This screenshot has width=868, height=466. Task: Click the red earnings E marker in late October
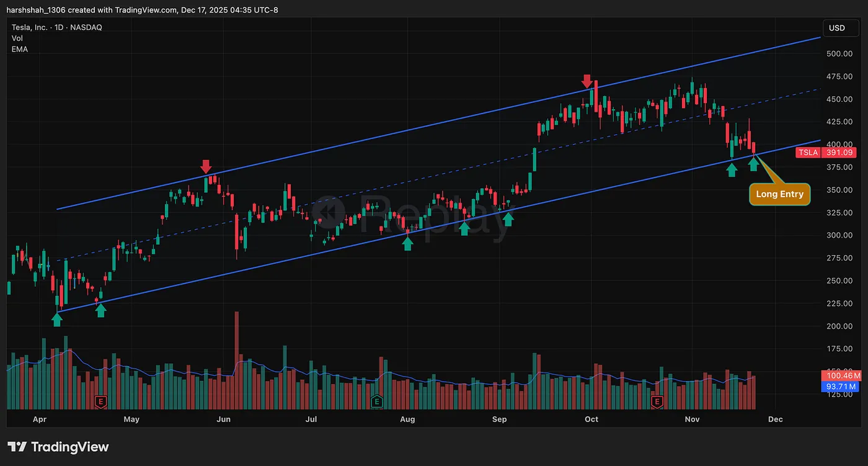point(657,402)
